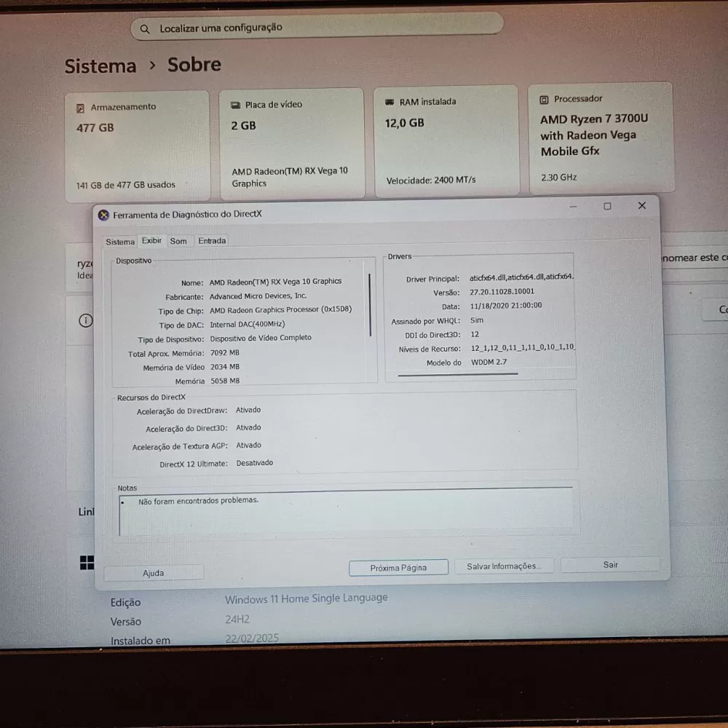The height and width of the screenshot is (728, 728).
Task: Close the DirectX diagnostic window
Action: pyautogui.click(x=642, y=205)
